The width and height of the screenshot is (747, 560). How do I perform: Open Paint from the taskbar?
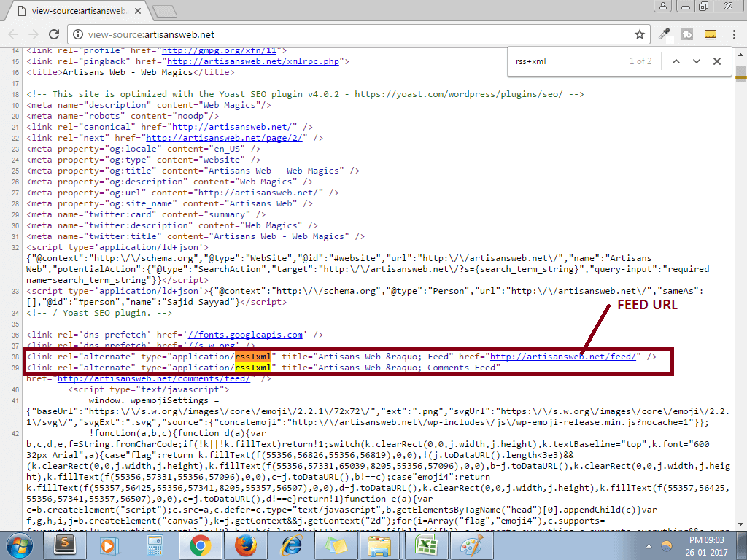coord(471,545)
